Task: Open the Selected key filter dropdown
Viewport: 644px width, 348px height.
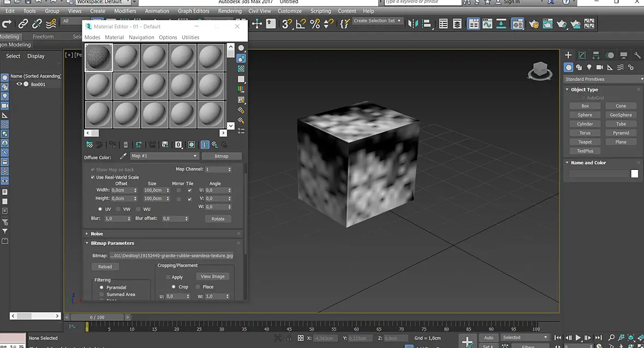Action: point(525,337)
